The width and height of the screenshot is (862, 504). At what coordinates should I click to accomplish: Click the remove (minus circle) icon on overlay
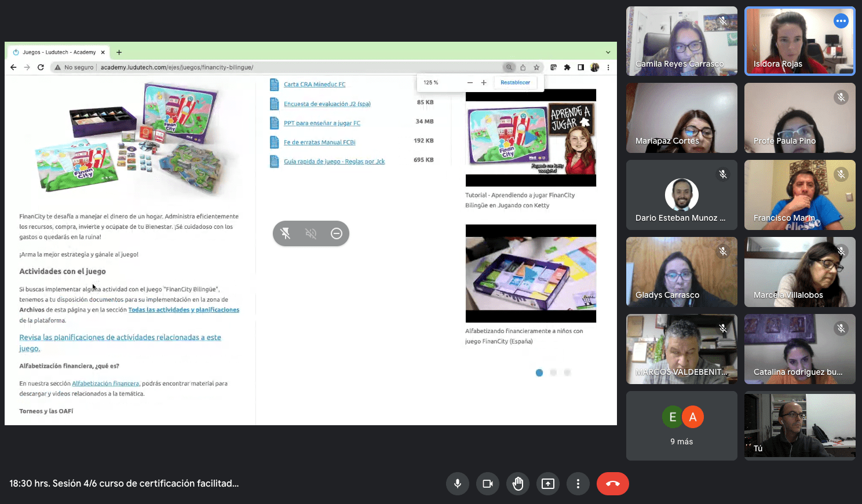pyautogui.click(x=337, y=233)
